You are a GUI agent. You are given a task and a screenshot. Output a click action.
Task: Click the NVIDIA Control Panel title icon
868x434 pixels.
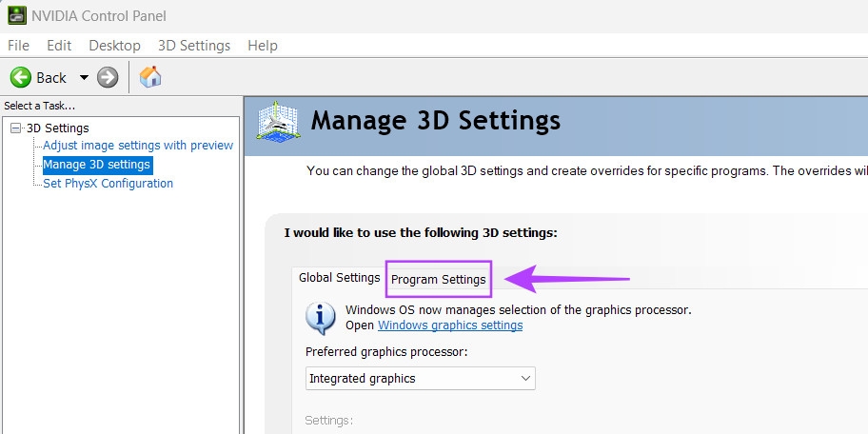point(16,15)
